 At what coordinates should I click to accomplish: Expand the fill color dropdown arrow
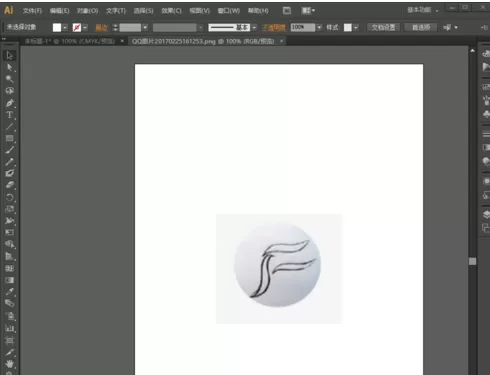point(65,28)
